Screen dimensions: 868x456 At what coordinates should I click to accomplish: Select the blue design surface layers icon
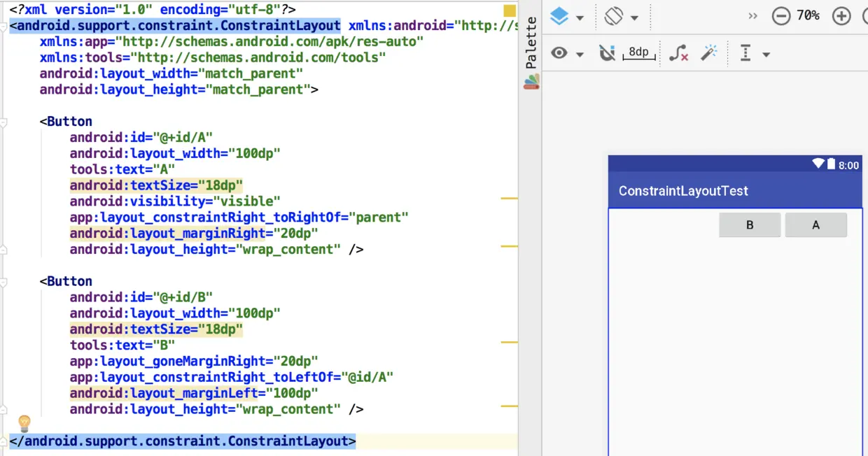pos(559,16)
